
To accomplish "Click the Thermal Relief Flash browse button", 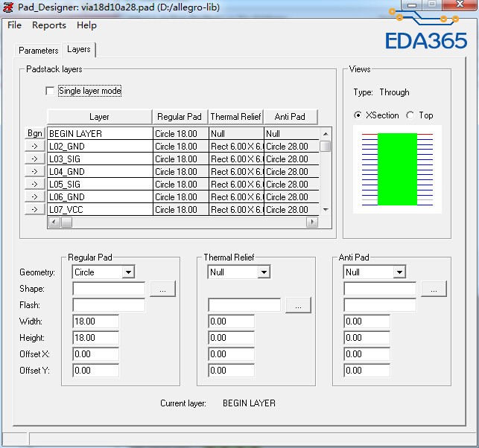I will coord(299,305).
